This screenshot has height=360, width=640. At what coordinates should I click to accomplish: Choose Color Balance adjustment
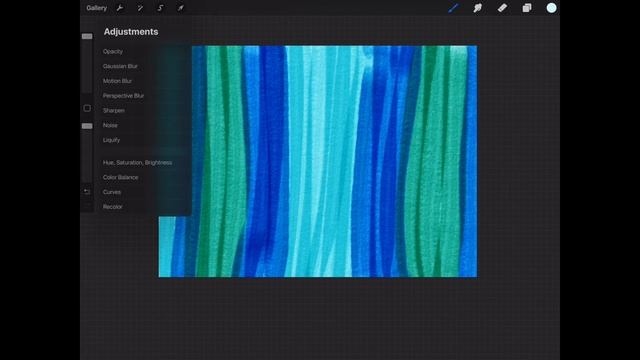tap(120, 177)
